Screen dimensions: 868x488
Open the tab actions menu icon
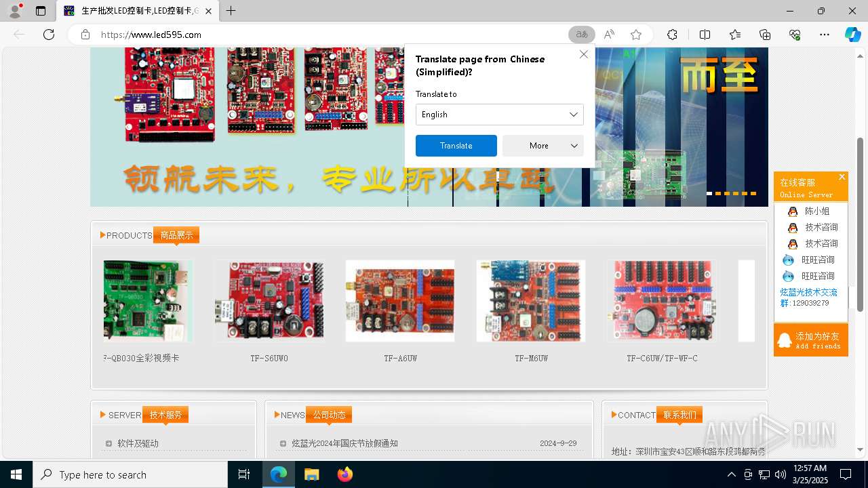click(41, 11)
